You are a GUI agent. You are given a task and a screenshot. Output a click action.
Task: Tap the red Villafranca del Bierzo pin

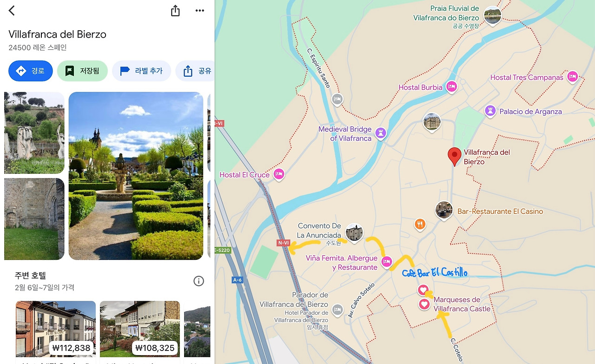click(x=454, y=157)
